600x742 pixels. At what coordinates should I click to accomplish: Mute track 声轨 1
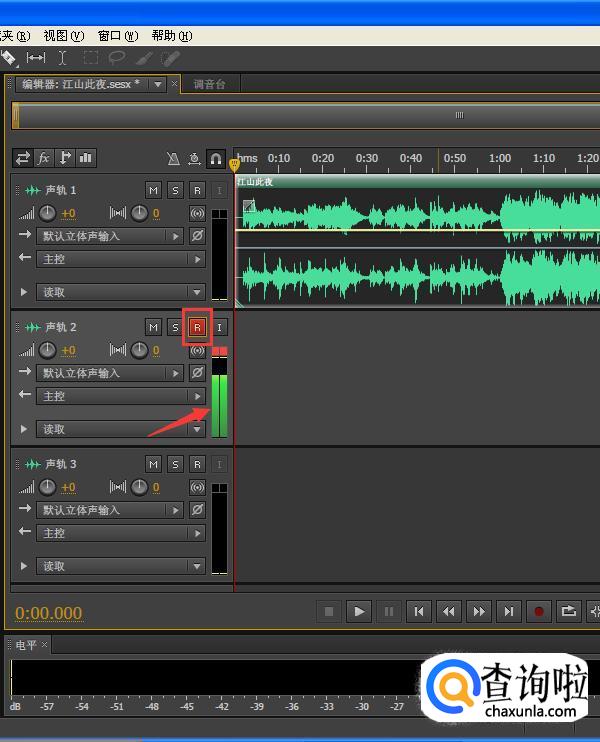[153, 190]
